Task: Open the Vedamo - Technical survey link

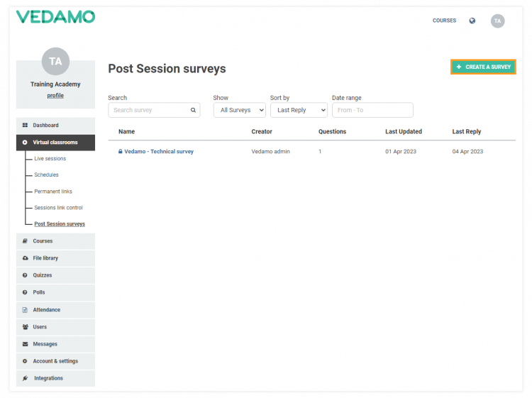Action: (158, 151)
